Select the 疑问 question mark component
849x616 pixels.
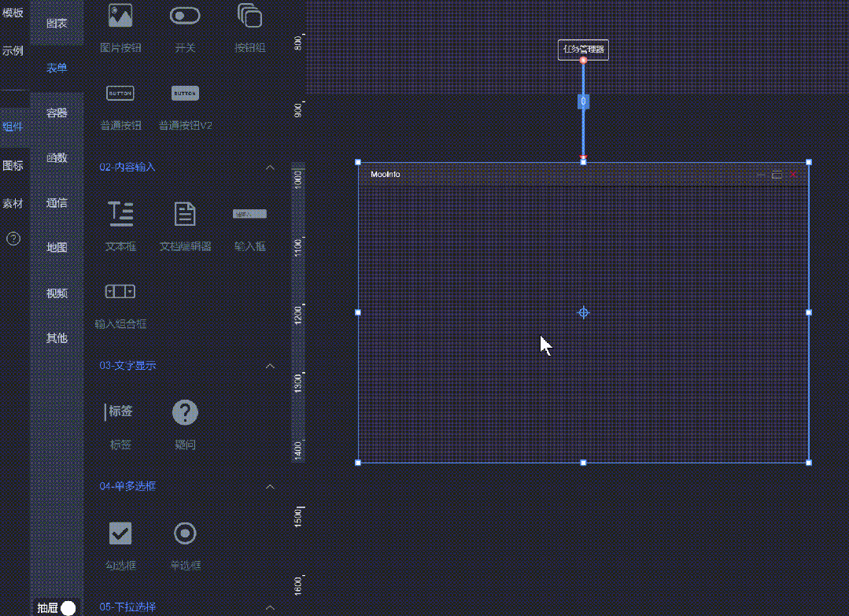tap(185, 412)
